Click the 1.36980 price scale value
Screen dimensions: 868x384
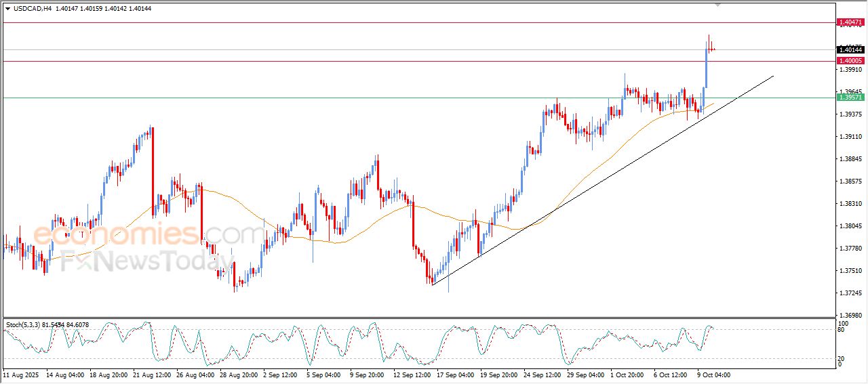(x=850, y=316)
